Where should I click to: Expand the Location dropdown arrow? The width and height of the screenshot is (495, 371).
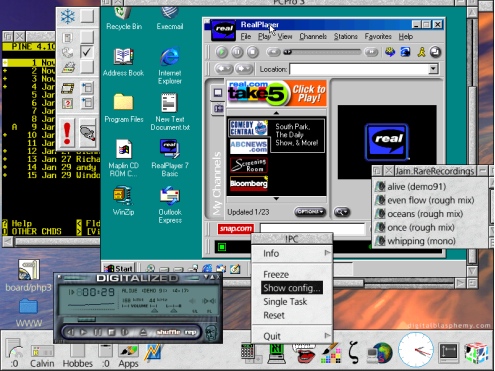(x=433, y=69)
